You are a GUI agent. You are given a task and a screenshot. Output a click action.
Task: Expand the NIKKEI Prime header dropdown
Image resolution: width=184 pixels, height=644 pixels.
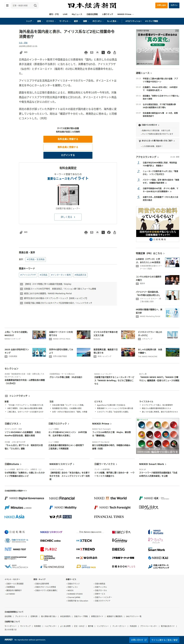coord(126,14)
